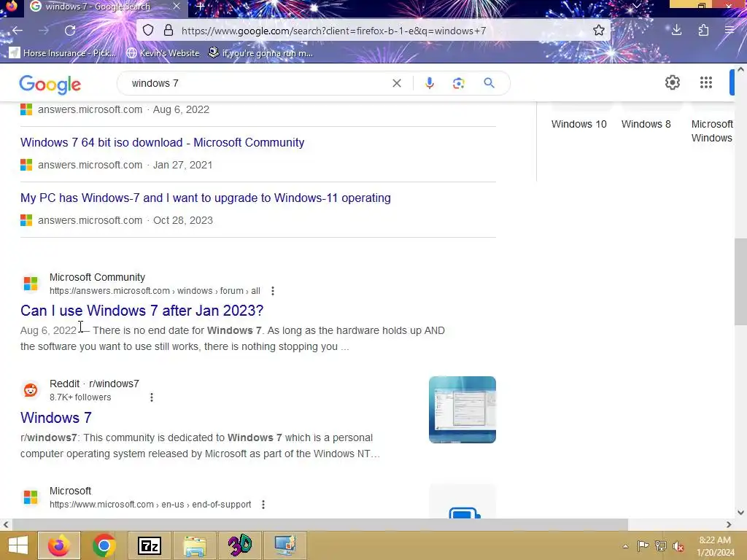
Task: Open a new tab with the plus button
Action: [x=200, y=7]
